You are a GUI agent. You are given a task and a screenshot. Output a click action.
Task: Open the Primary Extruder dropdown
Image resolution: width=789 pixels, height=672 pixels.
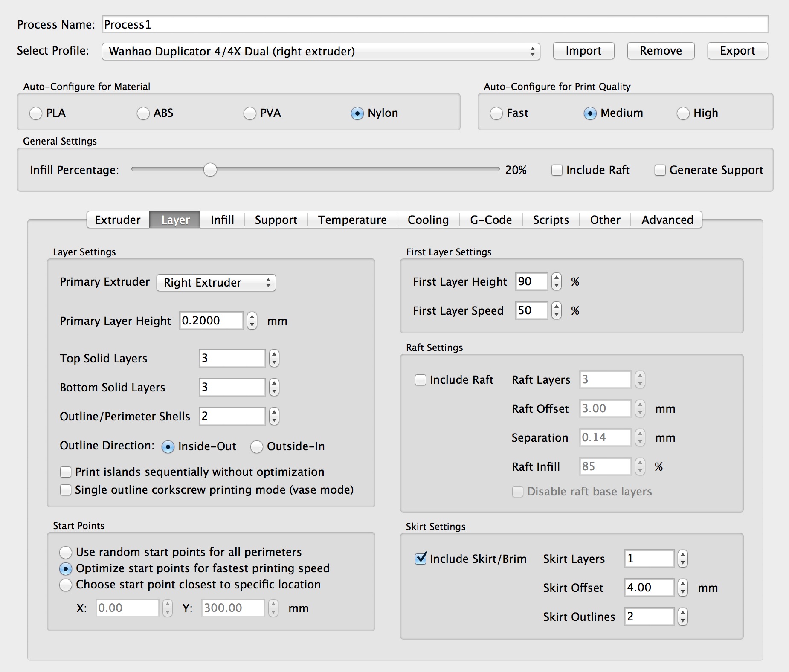pos(216,283)
